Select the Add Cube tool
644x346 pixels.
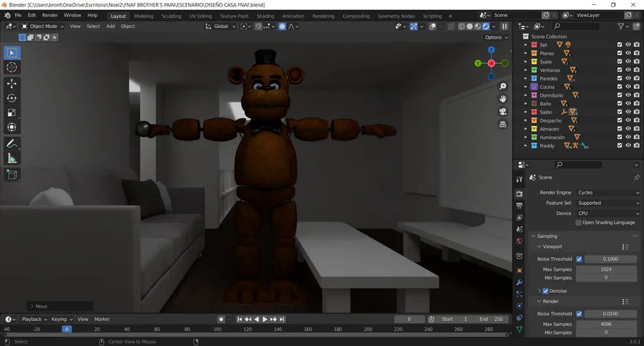coord(12,175)
